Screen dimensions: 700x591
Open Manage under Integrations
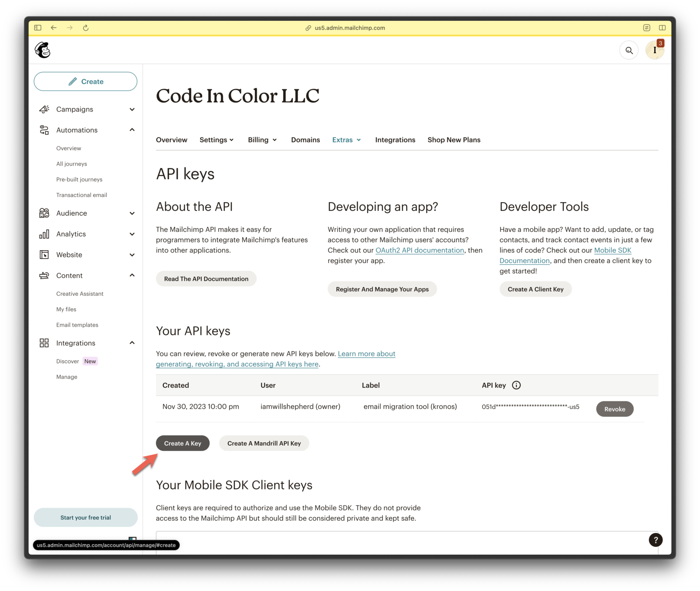pos(67,377)
